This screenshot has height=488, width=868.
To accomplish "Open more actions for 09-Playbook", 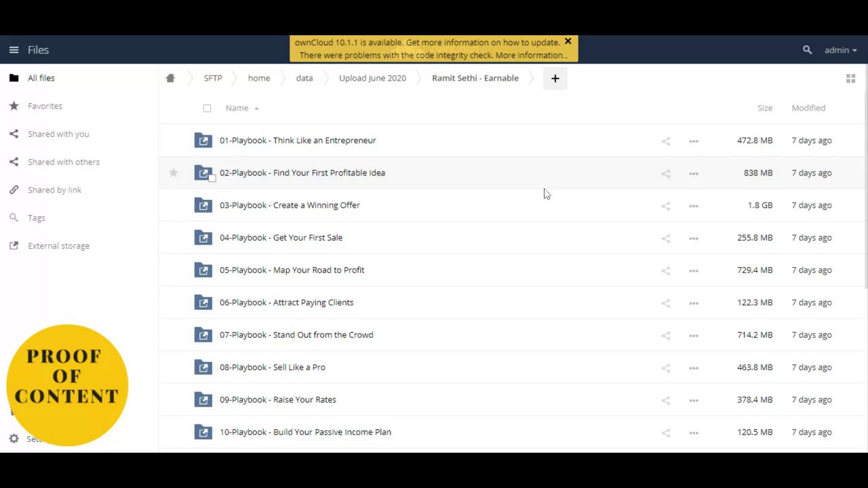I will [693, 401].
